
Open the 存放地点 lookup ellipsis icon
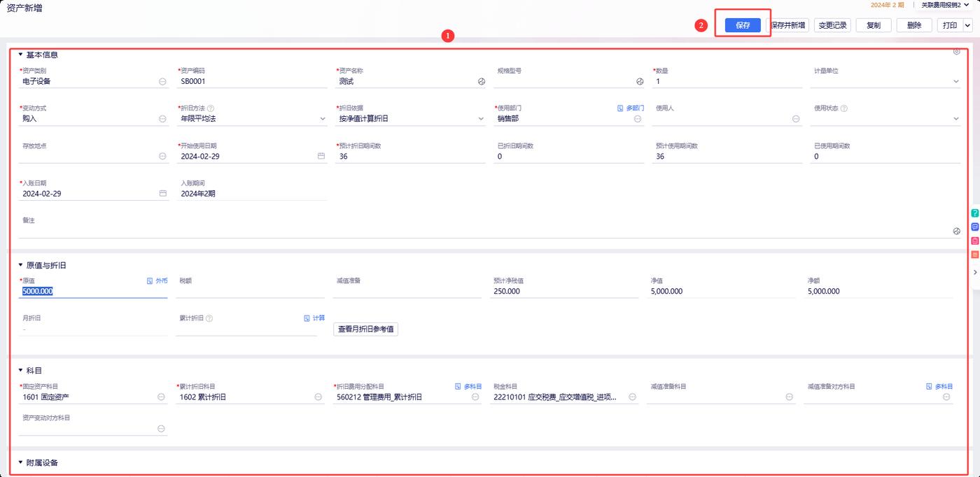coord(162,157)
